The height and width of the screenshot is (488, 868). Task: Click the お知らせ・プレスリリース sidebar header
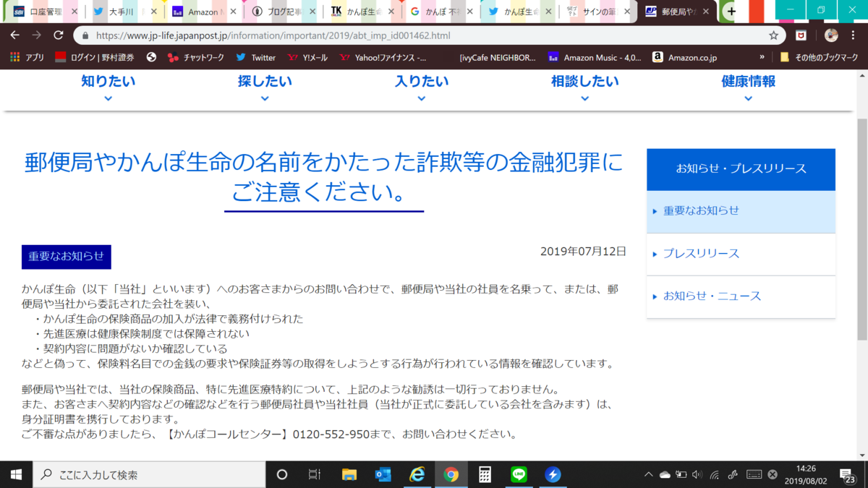tap(741, 169)
